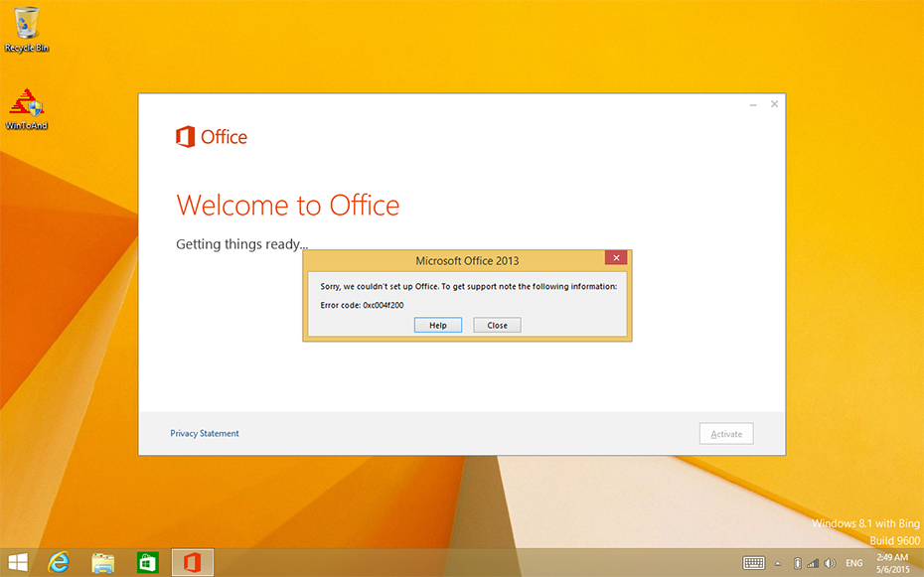
Task: Minimize the Welcome to Office window
Action: [x=754, y=104]
